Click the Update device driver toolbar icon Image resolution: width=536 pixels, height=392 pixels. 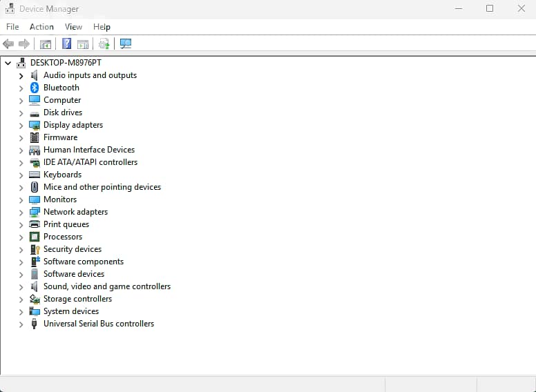pyautogui.click(x=104, y=43)
